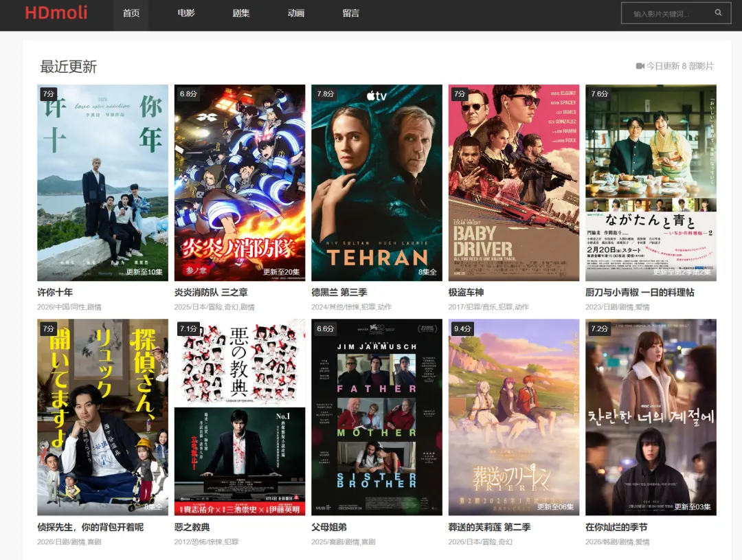Open the 在你灿烂的季节 poster thumbnail
Image resolution: width=742 pixels, height=560 pixels.
point(651,417)
